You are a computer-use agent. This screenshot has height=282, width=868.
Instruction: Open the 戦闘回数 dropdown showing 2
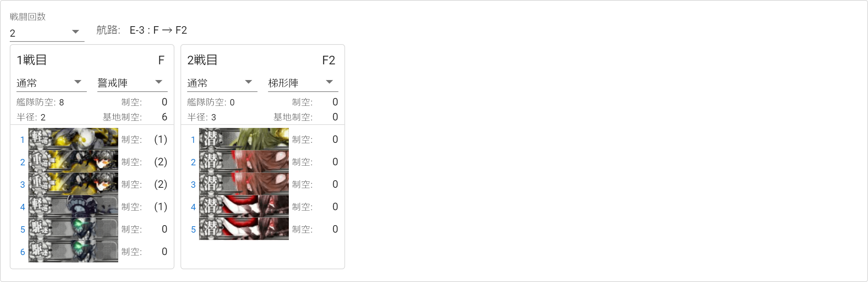[47, 33]
